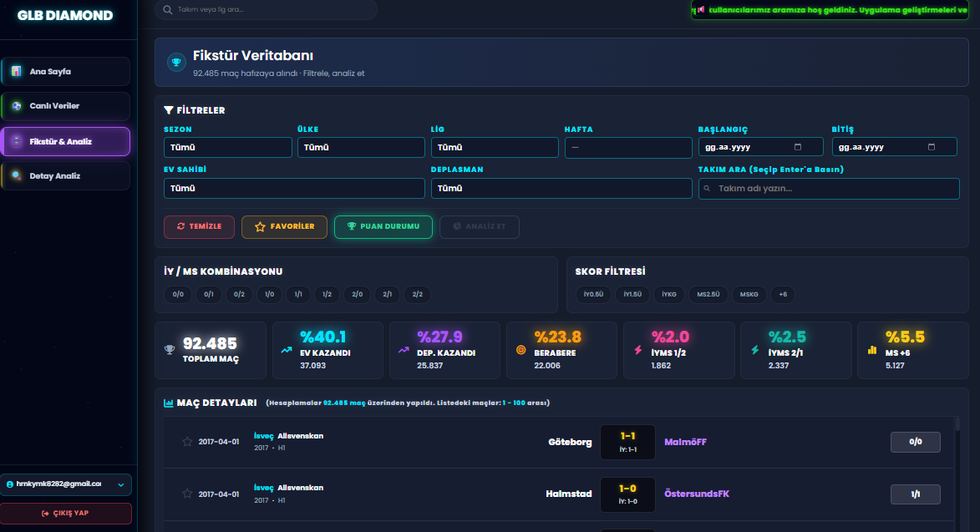
Task: Click the bar chart icon in MS +6 card
Action: (872, 350)
